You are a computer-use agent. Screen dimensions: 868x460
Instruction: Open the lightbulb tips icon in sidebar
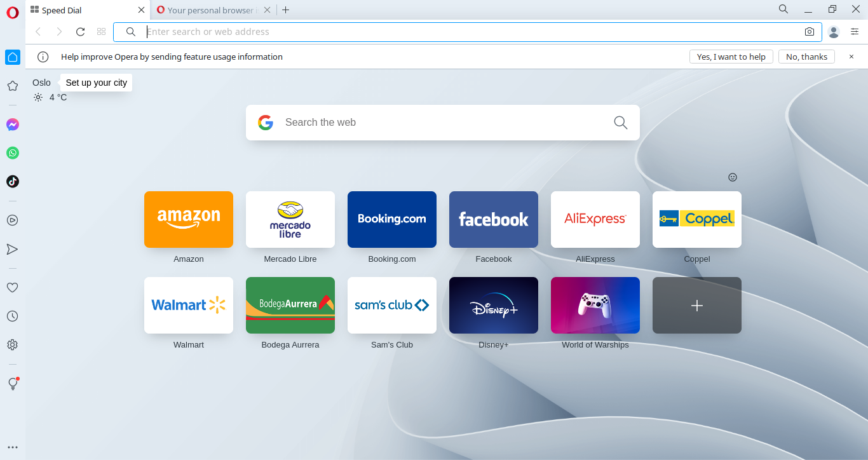point(13,384)
